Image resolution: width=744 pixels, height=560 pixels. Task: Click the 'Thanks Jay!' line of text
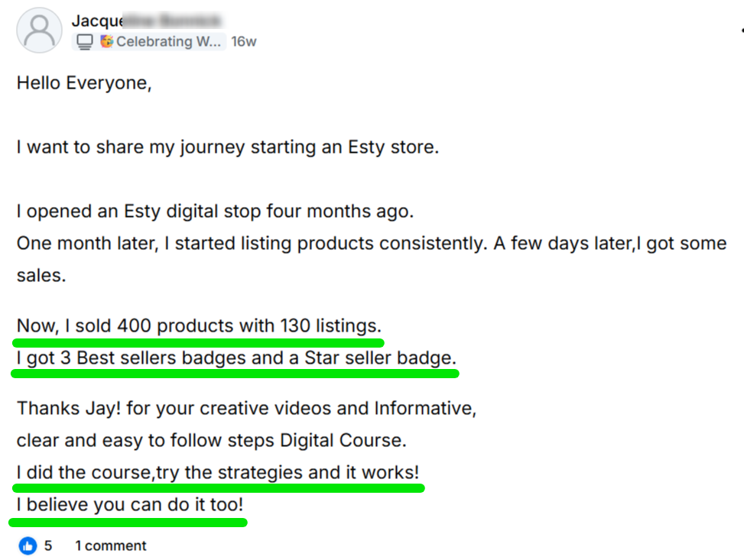(x=246, y=408)
